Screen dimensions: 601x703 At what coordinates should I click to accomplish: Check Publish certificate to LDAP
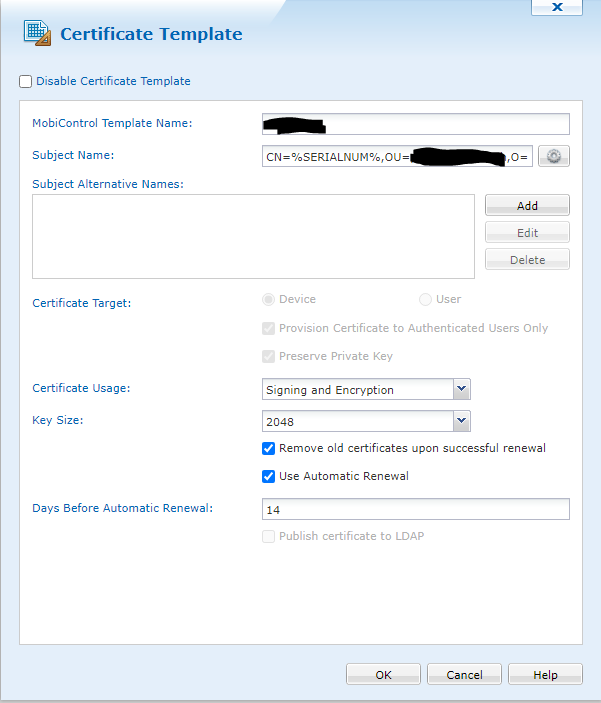click(268, 536)
